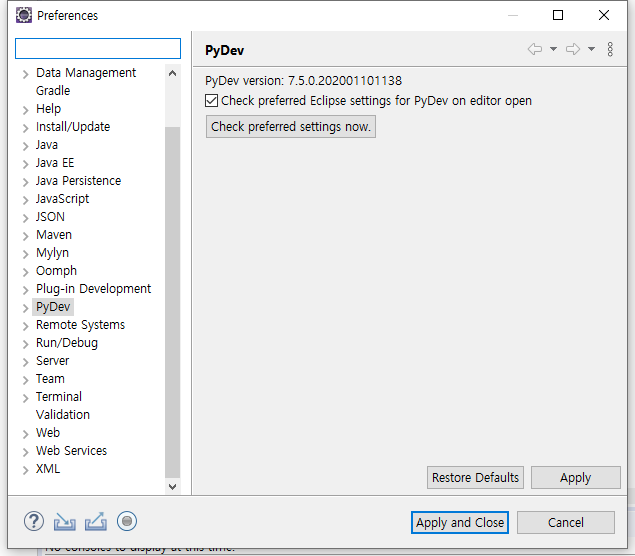
Task: Select Validation in the preferences tree
Action: pos(63,415)
